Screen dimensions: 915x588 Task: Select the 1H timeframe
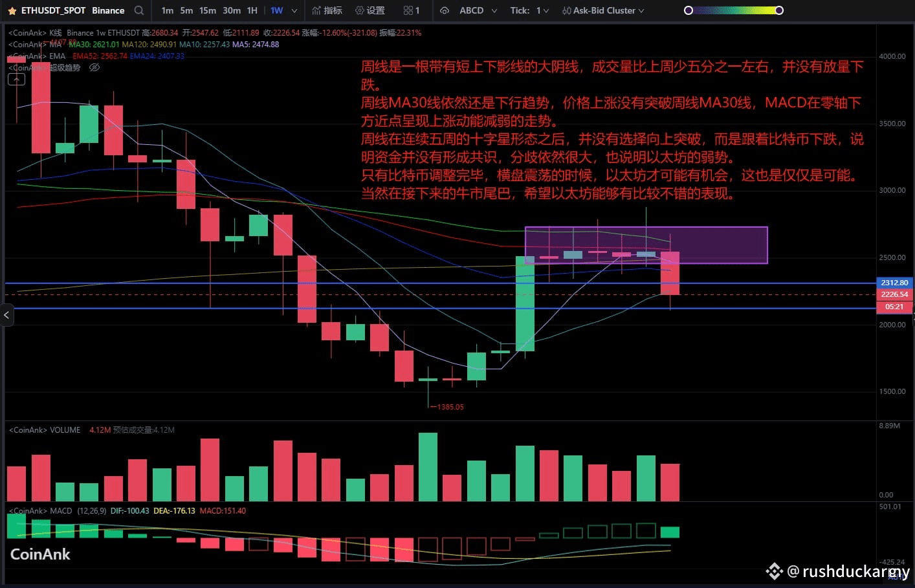tap(252, 10)
